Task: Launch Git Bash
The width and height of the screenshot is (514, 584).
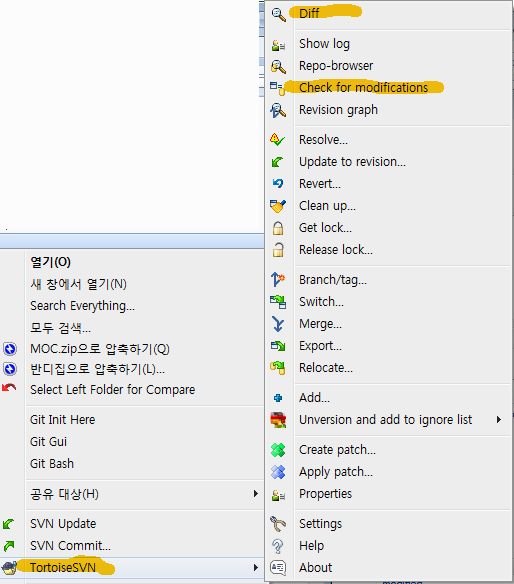Action: tap(52, 464)
